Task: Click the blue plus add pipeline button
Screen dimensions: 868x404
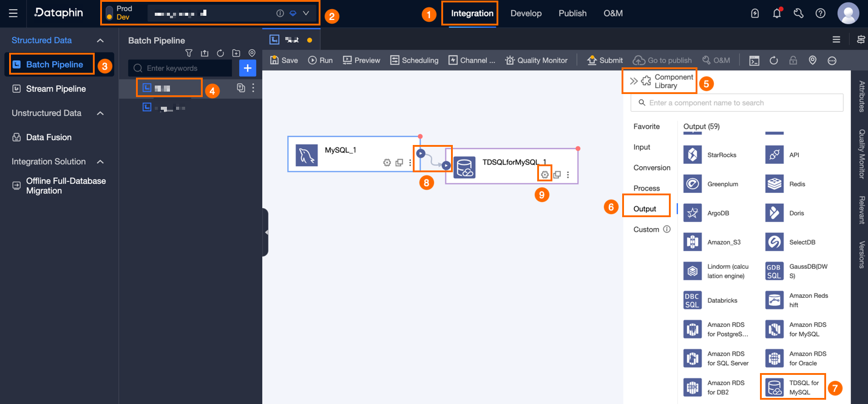Action: tap(248, 68)
